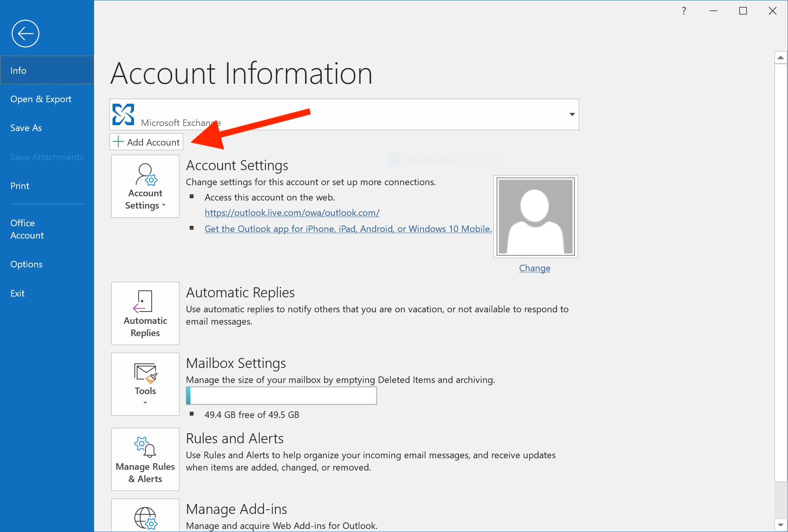The width and height of the screenshot is (788, 532).
Task: Click the Add Account plus icon
Action: click(119, 142)
